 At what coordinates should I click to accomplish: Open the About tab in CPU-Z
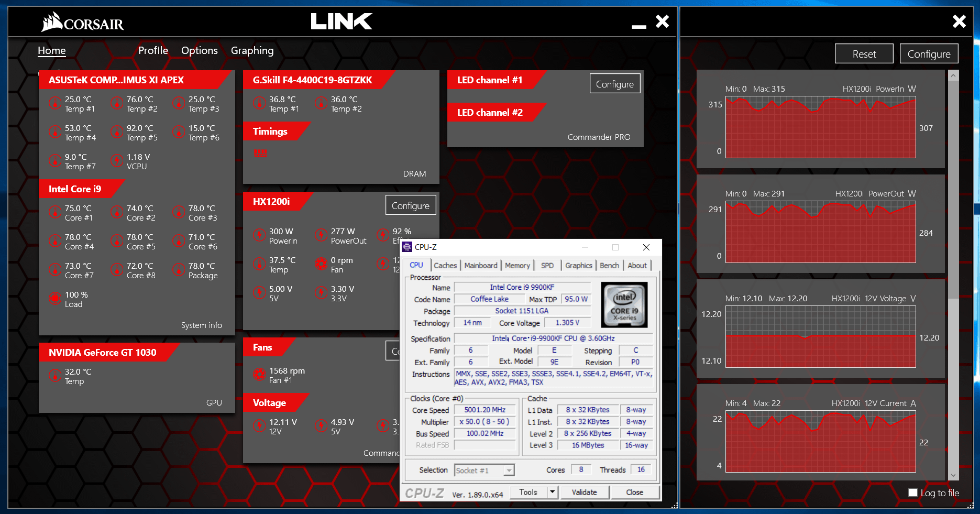pyautogui.click(x=637, y=265)
